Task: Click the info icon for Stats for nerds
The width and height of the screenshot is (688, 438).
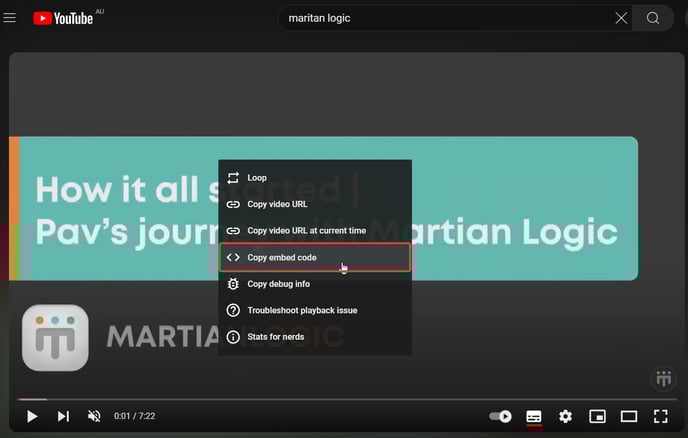Action: pos(233,337)
